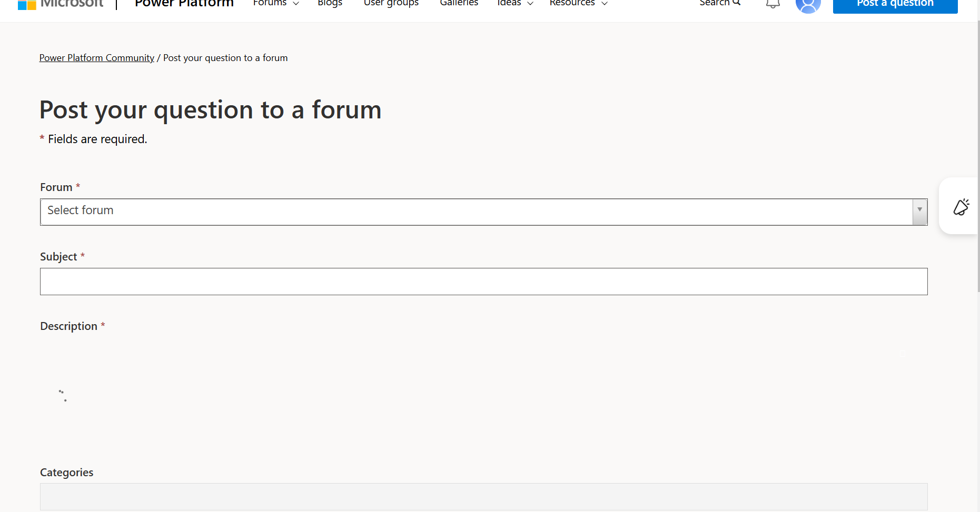
Task: Expand the Ideas menu
Action: [515, 3]
